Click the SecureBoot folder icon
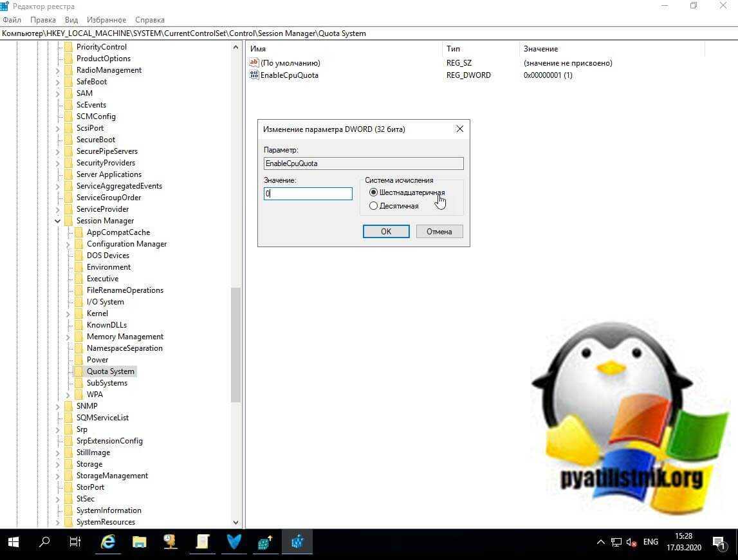Viewport: 738px width, 560px height. tap(68, 140)
